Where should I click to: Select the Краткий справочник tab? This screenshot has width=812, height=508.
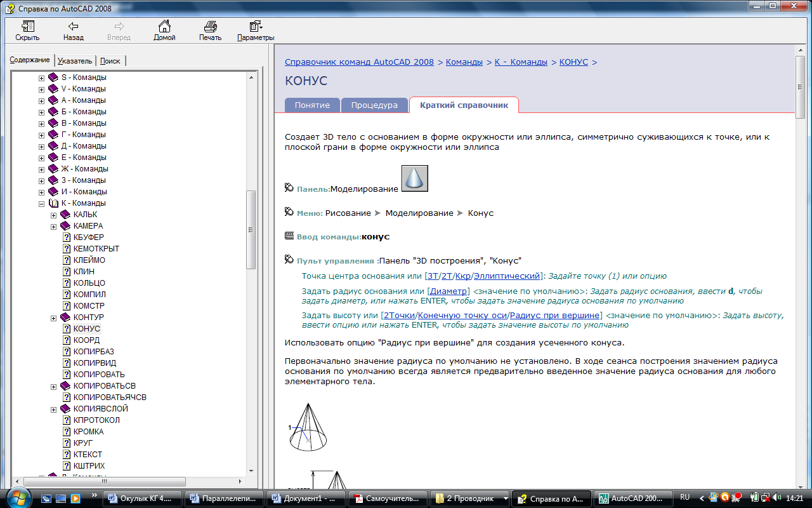[464, 105]
